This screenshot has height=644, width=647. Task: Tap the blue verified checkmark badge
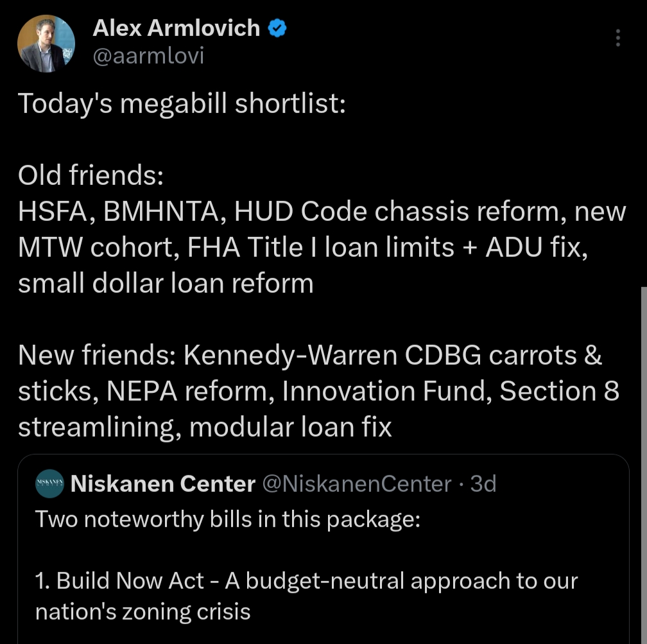277,28
